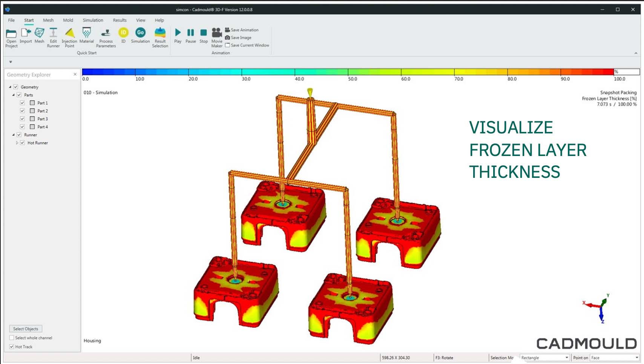Open the Movie Maker
This screenshot has height=364, width=644.
[217, 33]
